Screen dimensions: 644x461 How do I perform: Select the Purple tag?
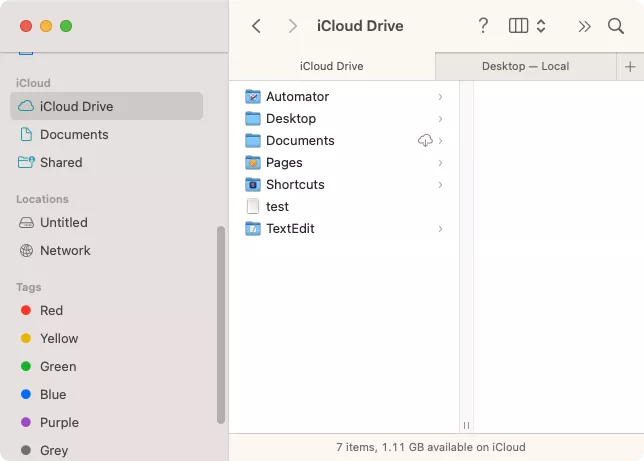point(59,422)
